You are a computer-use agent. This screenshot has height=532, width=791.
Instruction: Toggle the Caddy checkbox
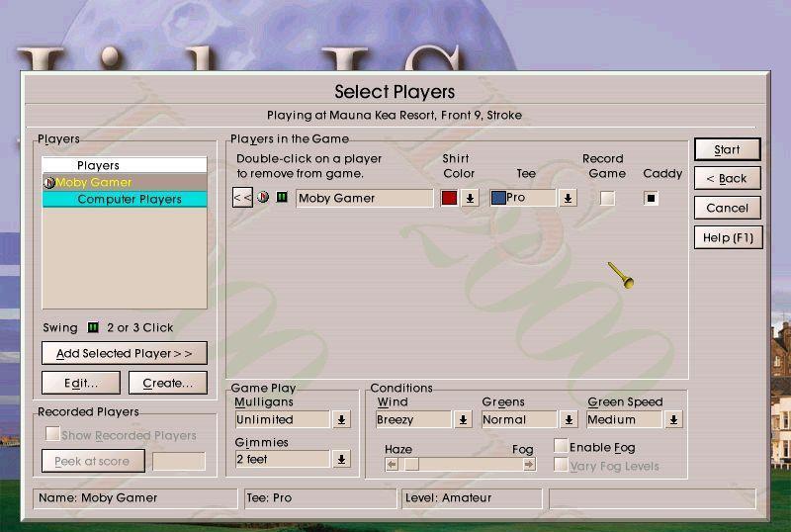(x=651, y=198)
